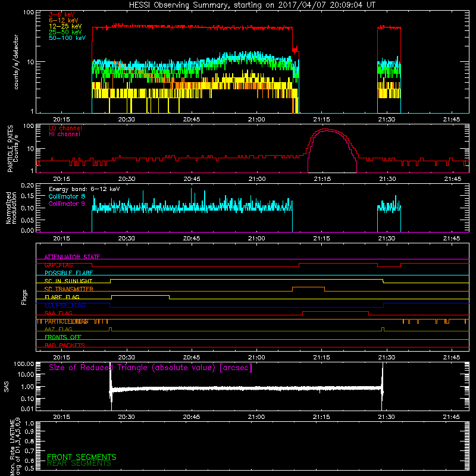Image resolution: width=476 pixels, height=476 pixels.
Task: Click the Collimator 9 legend label
Action: (x=67, y=203)
